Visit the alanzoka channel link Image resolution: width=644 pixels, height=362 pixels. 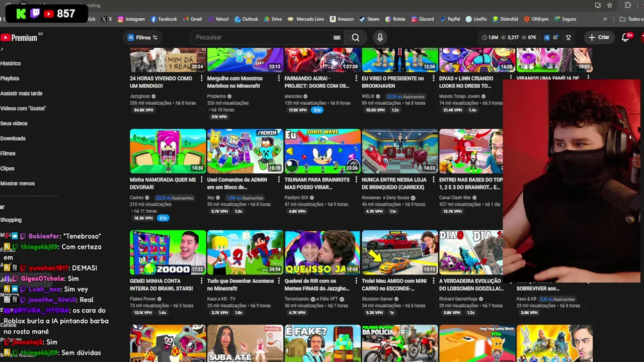pos(293,97)
